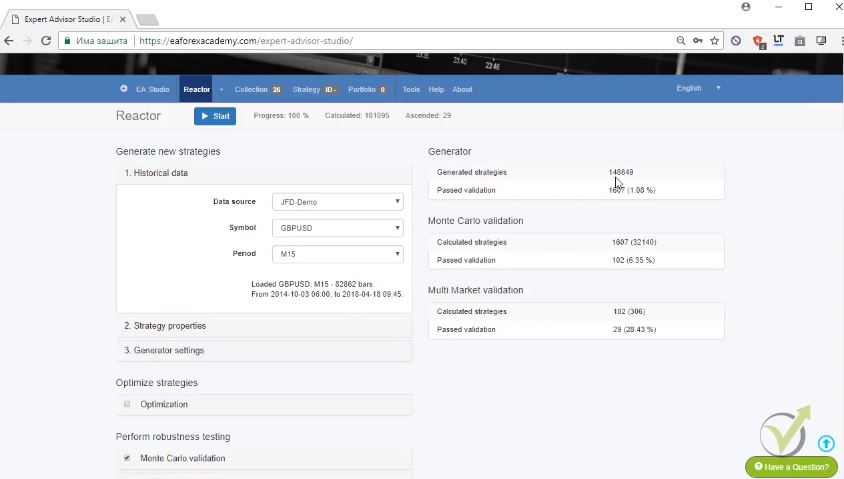This screenshot has width=844, height=479.
Task: Click the browser back arrow
Action: [9, 41]
